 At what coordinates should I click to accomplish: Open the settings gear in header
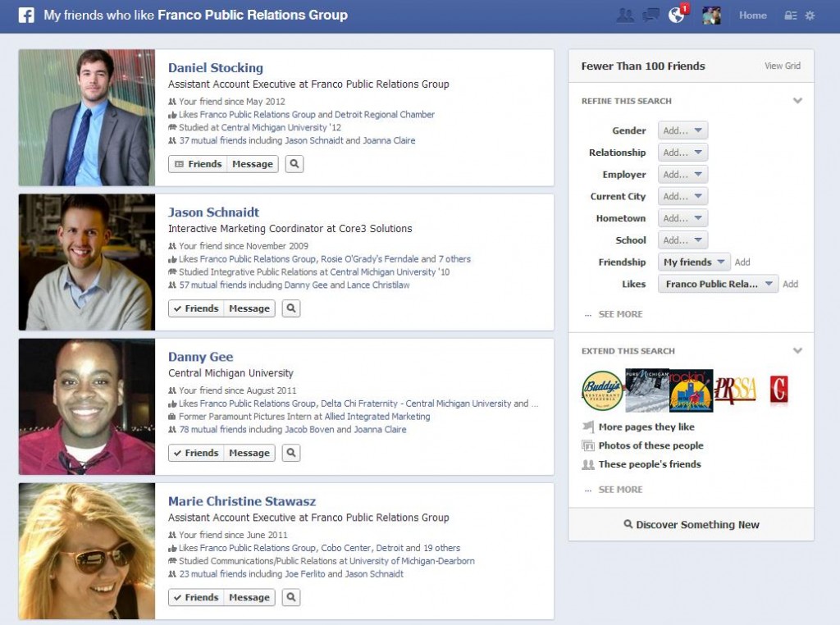(x=810, y=16)
